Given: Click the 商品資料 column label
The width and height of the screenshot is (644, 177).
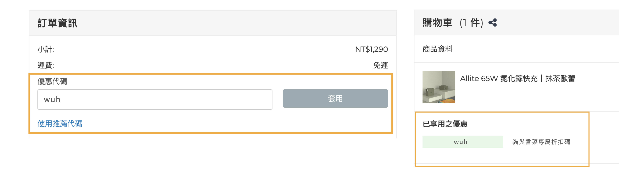Looking at the screenshot, I should 437,49.
